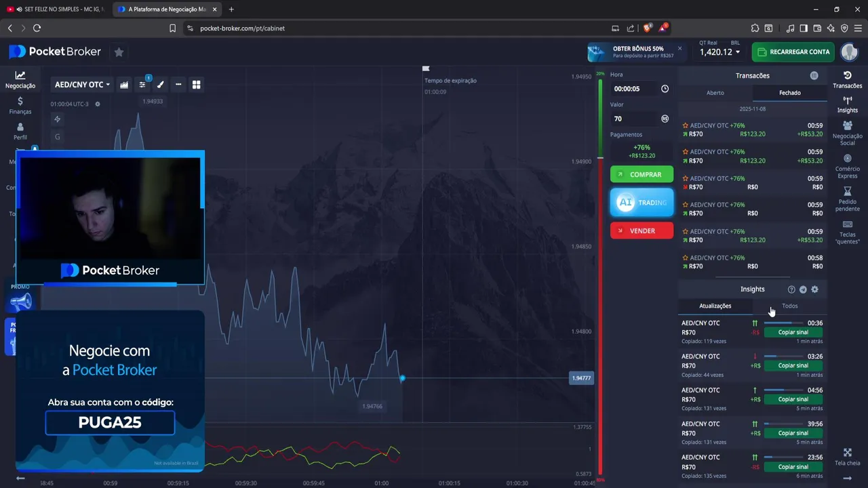Image resolution: width=868 pixels, height=488 pixels.
Task: Reload the browser page
Action: 37,28
